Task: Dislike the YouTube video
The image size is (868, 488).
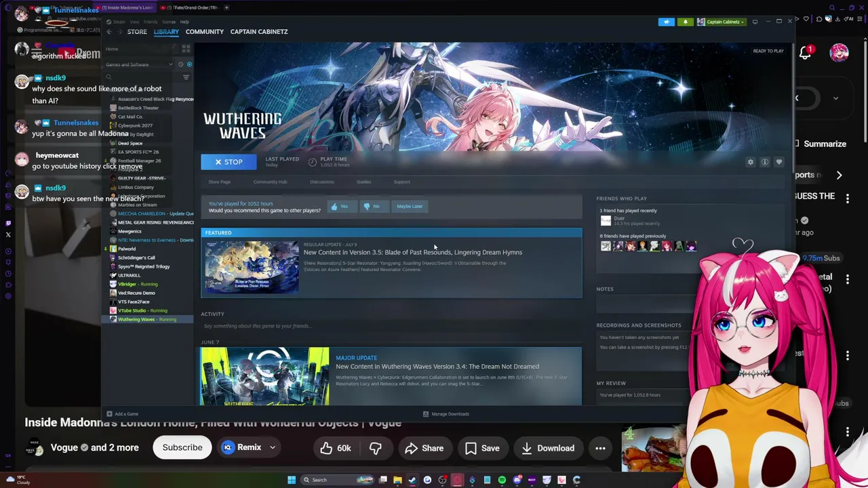Action: tap(376, 448)
